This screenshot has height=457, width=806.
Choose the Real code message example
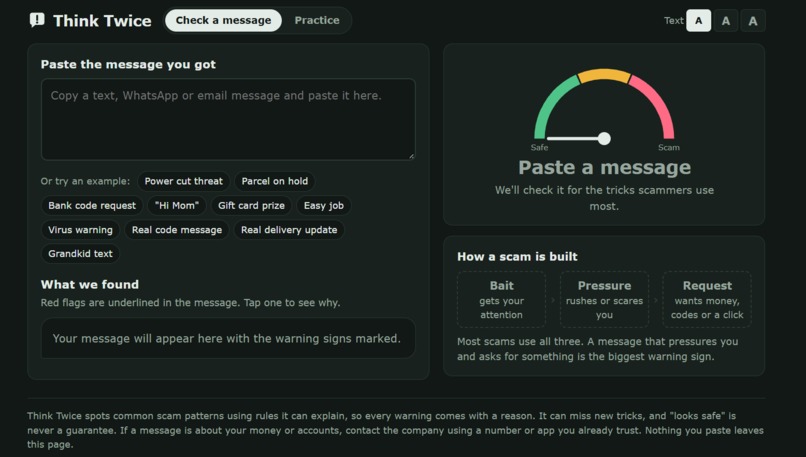click(177, 230)
